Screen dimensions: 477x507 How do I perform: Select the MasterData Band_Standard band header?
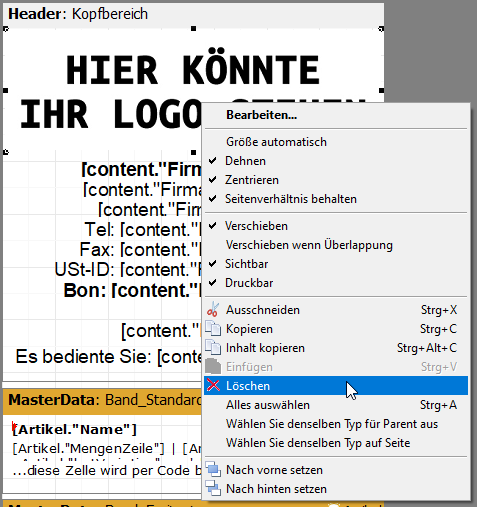[102, 400]
